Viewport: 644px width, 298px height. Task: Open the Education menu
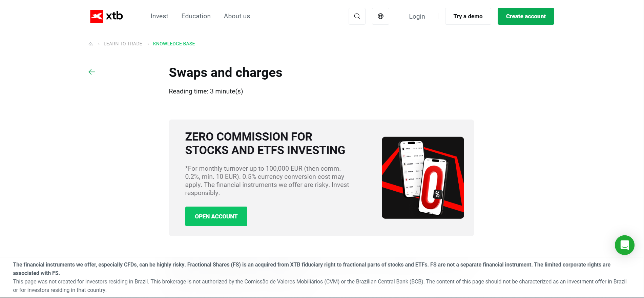pos(196,16)
